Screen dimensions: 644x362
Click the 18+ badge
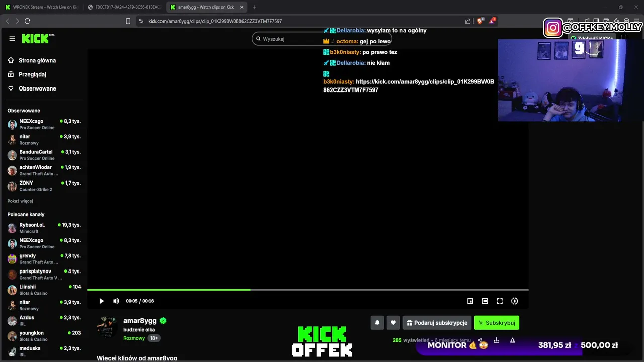pos(154,338)
